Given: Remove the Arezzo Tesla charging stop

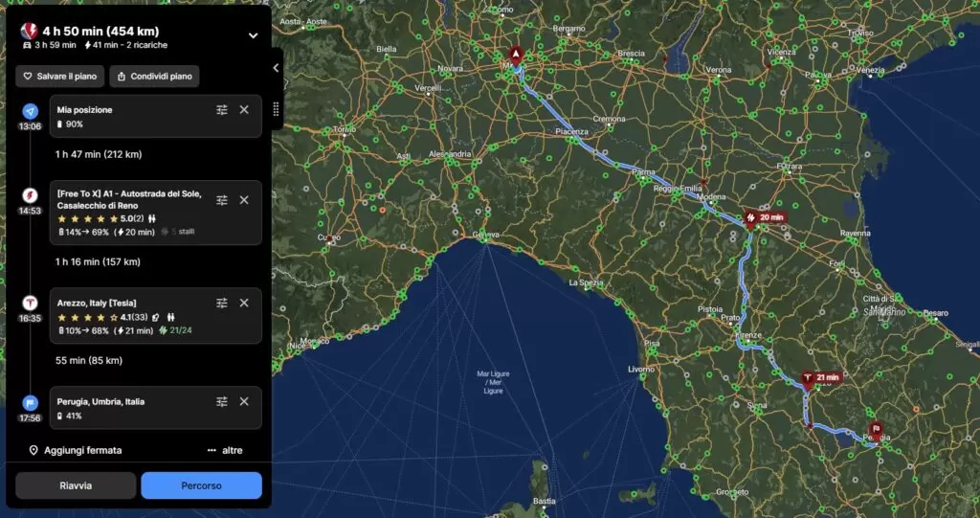Looking at the screenshot, I should pyautogui.click(x=244, y=303).
